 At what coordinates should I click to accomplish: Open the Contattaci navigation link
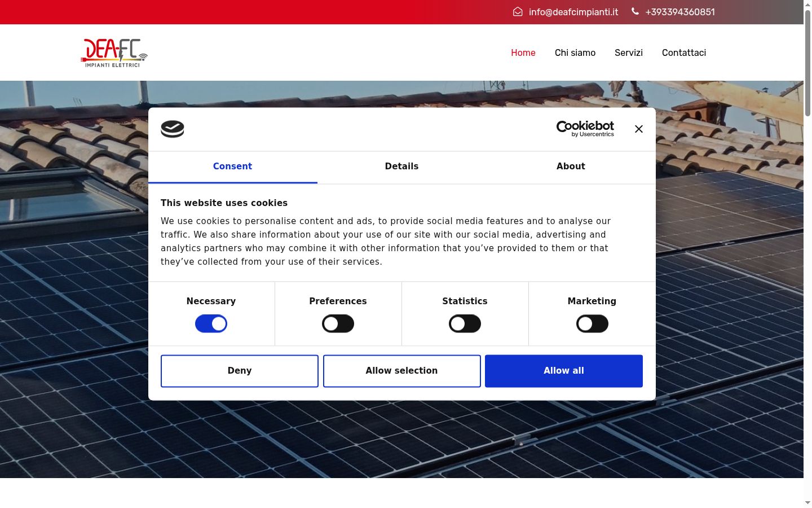pos(684,52)
